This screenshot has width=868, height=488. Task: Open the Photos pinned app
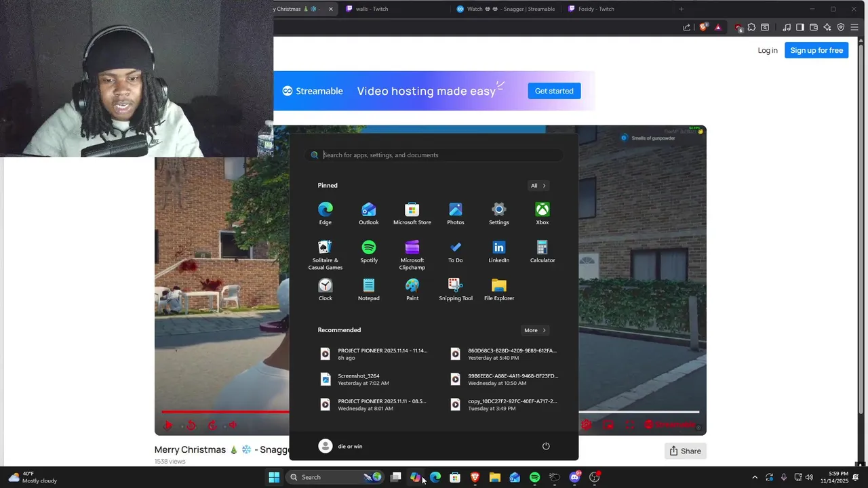456,213
